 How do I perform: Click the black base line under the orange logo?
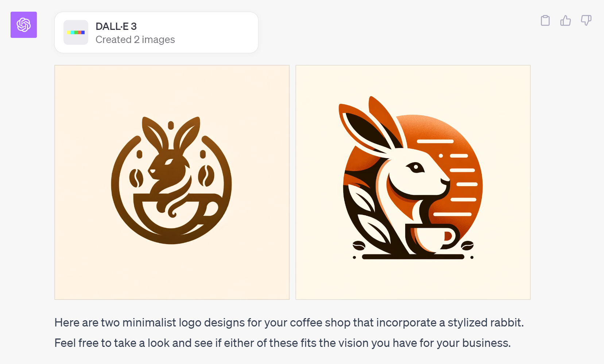pos(413,257)
